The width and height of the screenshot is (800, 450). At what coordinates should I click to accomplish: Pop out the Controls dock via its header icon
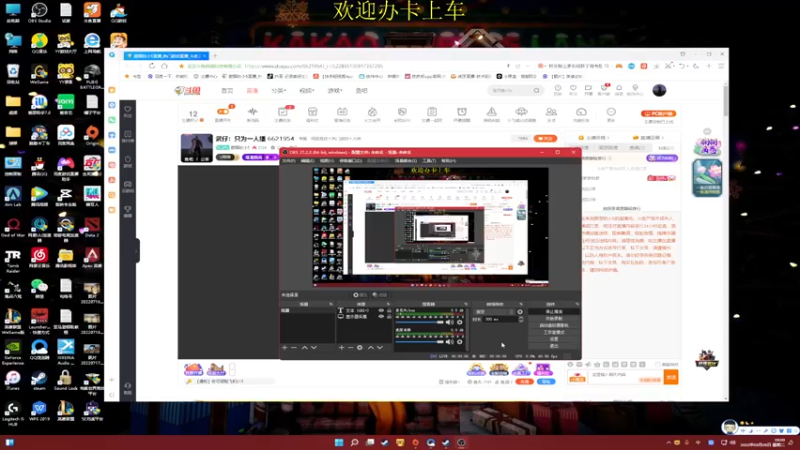tap(577, 304)
